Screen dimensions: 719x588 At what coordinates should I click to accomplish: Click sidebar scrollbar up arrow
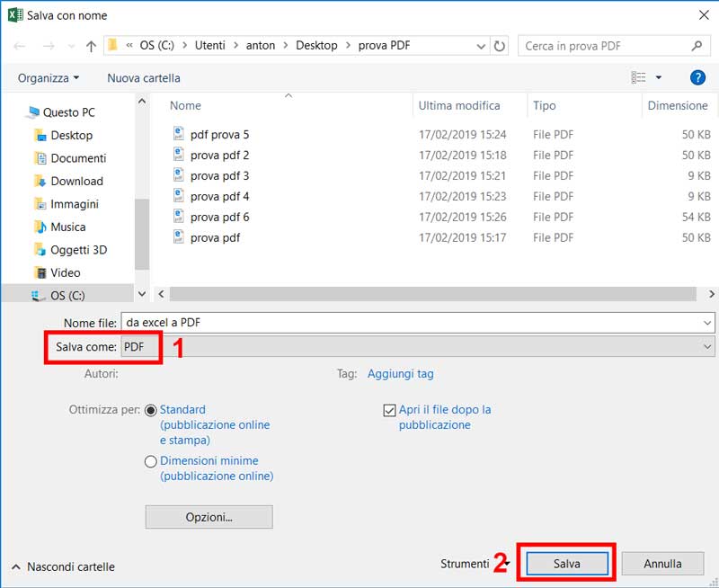pos(142,102)
